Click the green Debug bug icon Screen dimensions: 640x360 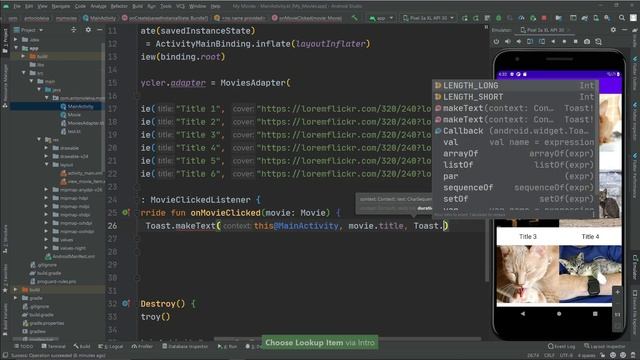(498, 18)
